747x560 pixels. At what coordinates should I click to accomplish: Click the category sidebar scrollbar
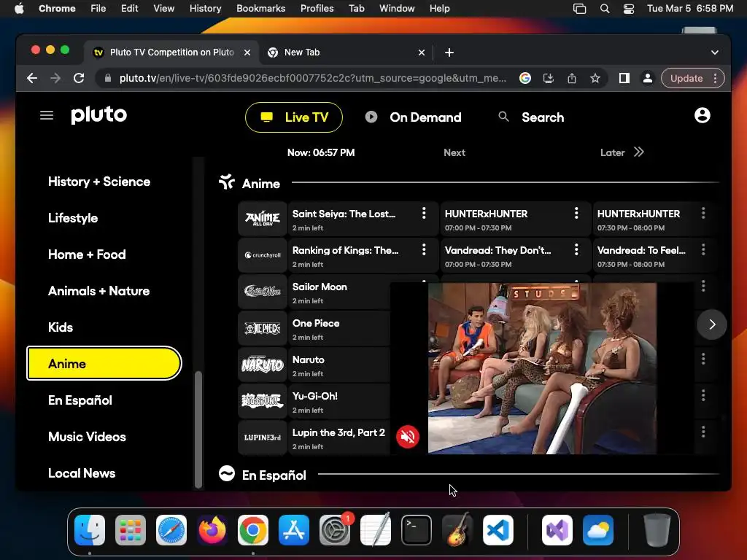coord(198,429)
